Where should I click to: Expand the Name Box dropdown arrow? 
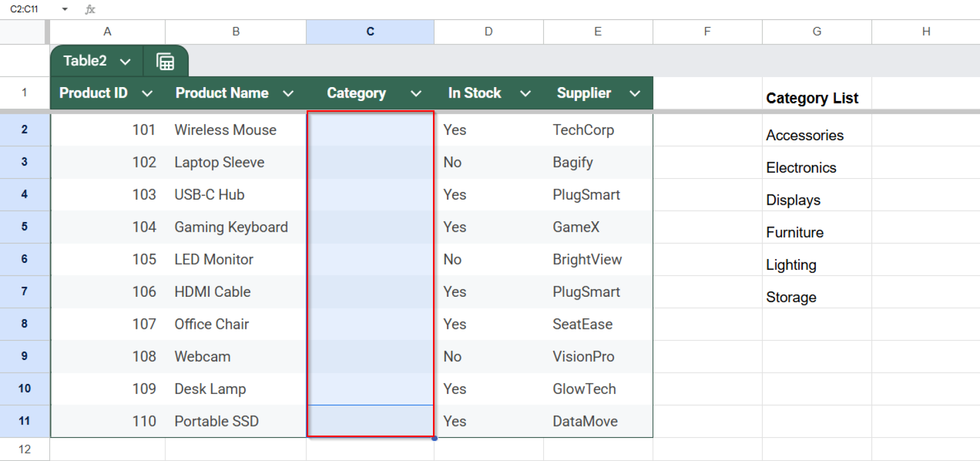[x=65, y=9]
